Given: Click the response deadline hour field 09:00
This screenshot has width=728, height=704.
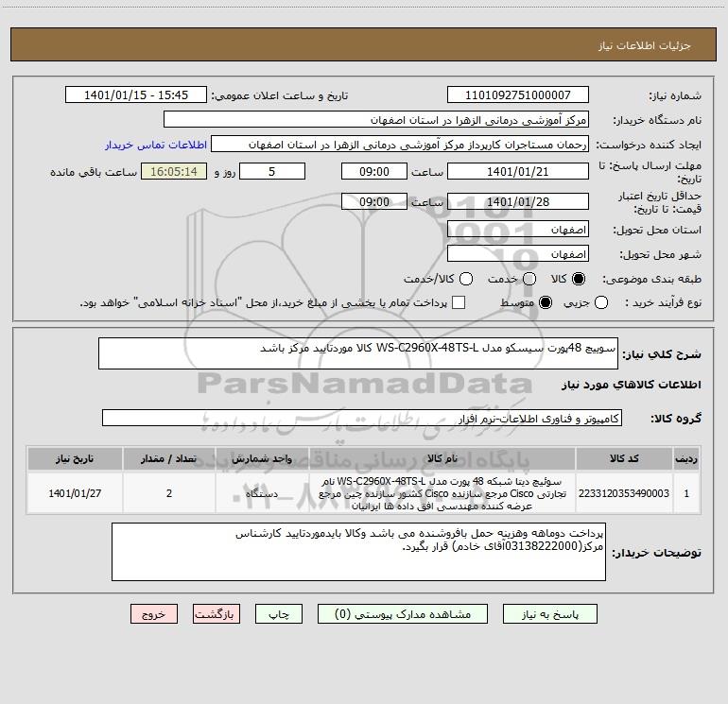Looking at the screenshot, I should pyautogui.click(x=374, y=172).
